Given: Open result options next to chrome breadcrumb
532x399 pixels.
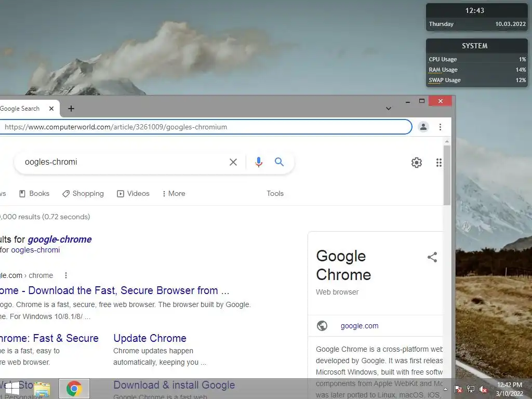Looking at the screenshot, I should [x=66, y=275].
